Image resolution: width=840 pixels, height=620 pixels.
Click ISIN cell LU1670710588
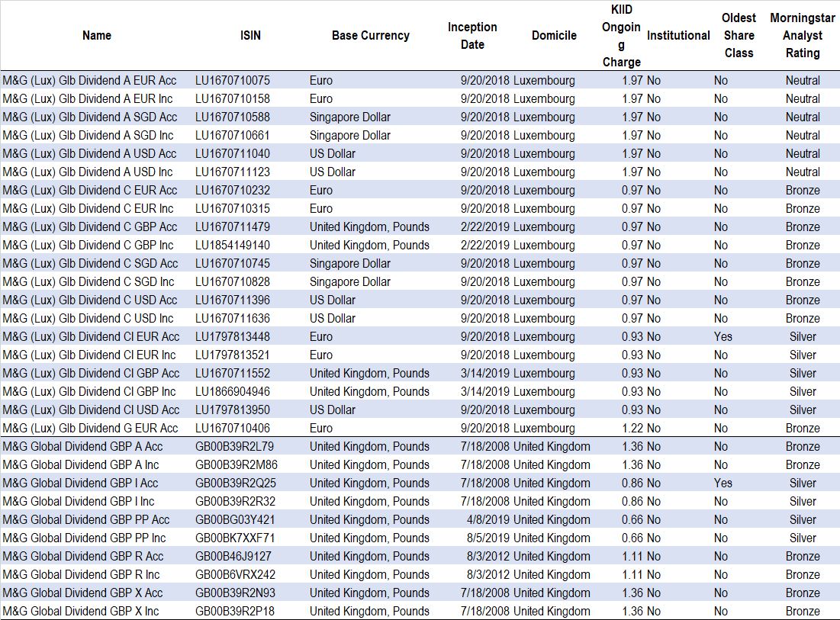pos(233,117)
